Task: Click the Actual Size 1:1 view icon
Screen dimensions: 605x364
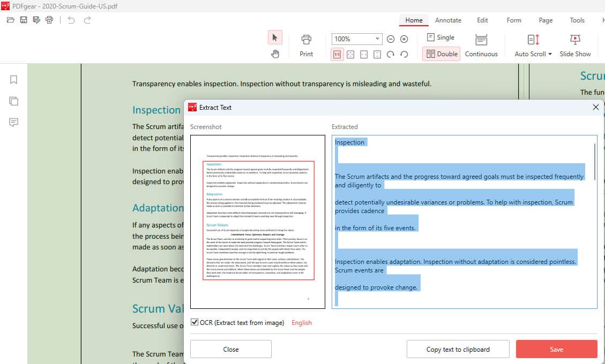Action: (337, 54)
